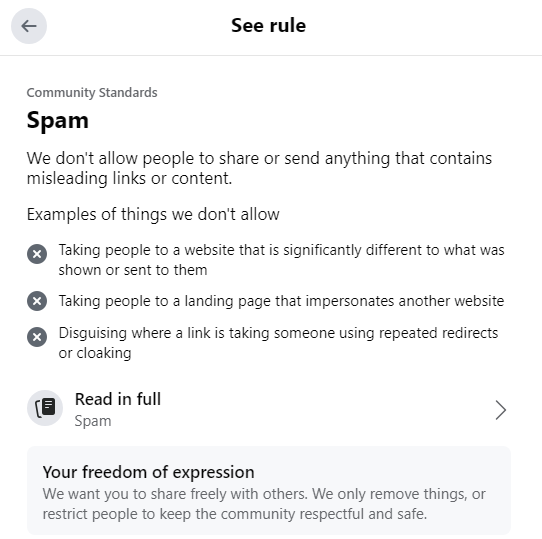Image resolution: width=542 pixels, height=539 pixels.
Task: Click the back arrow button
Action: tap(29, 26)
